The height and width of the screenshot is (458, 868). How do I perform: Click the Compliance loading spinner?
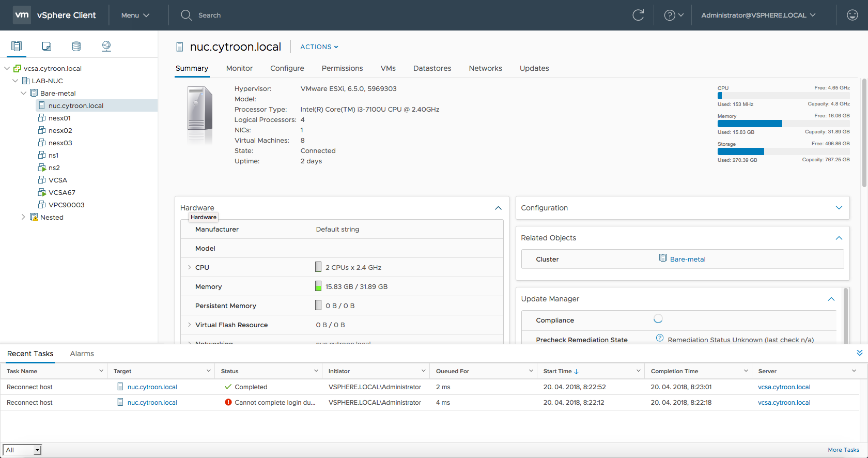click(x=658, y=319)
